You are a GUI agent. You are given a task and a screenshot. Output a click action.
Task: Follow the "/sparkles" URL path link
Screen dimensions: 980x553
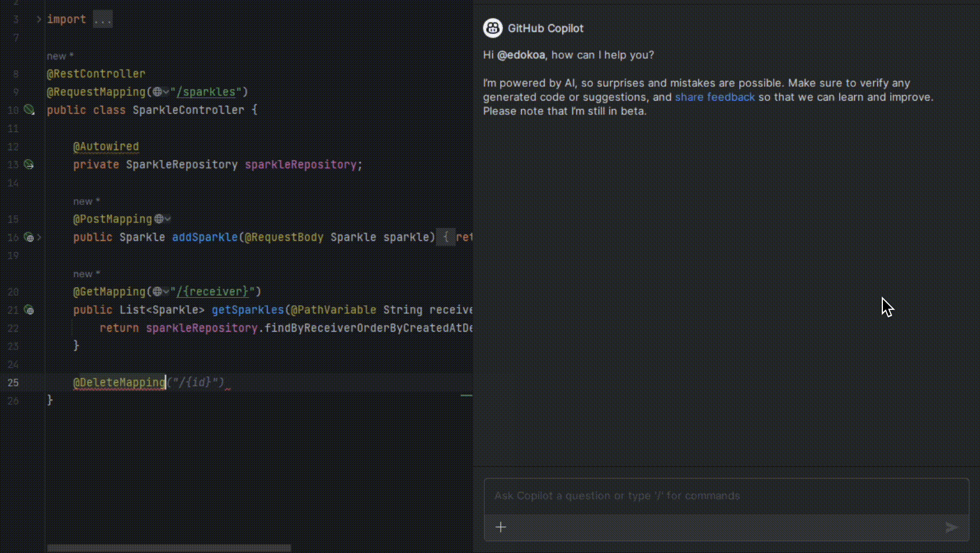[x=206, y=92]
